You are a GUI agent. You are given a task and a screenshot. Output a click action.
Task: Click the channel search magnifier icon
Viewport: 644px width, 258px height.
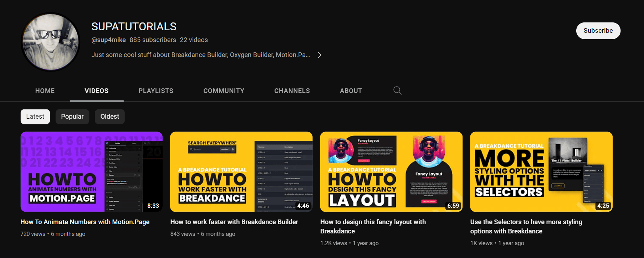[397, 91]
